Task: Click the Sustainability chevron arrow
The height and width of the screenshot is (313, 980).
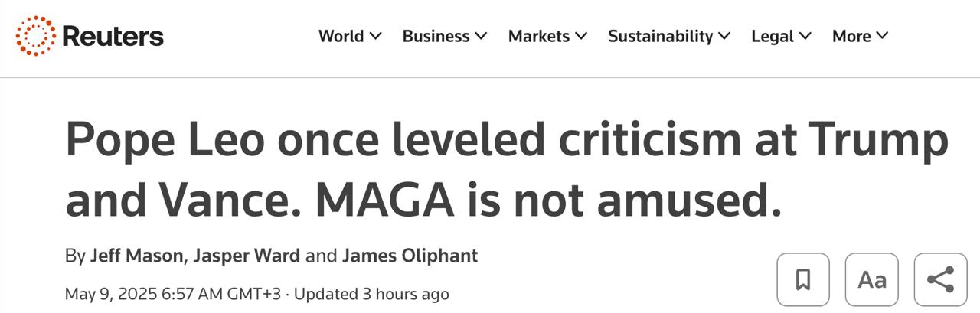Action: click(724, 36)
